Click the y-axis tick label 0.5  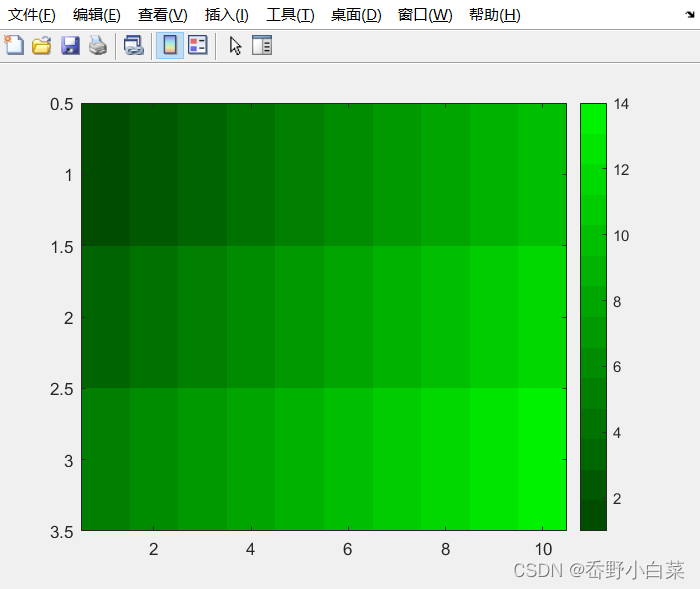[62, 104]
